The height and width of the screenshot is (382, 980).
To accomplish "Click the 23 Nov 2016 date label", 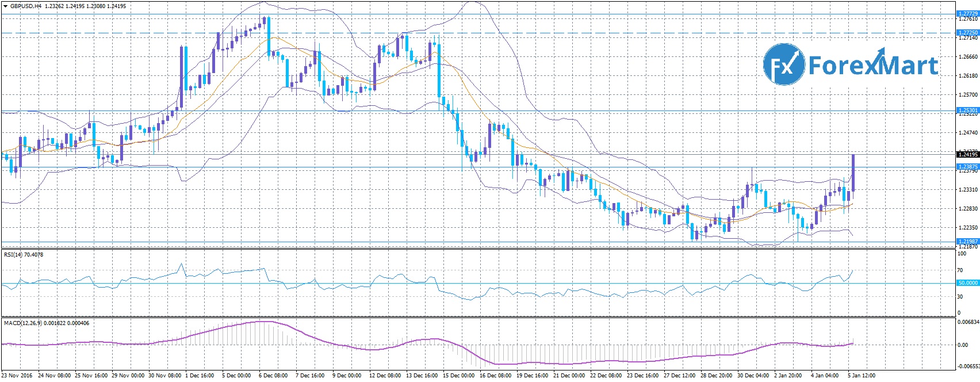I will tap(17, 376).
